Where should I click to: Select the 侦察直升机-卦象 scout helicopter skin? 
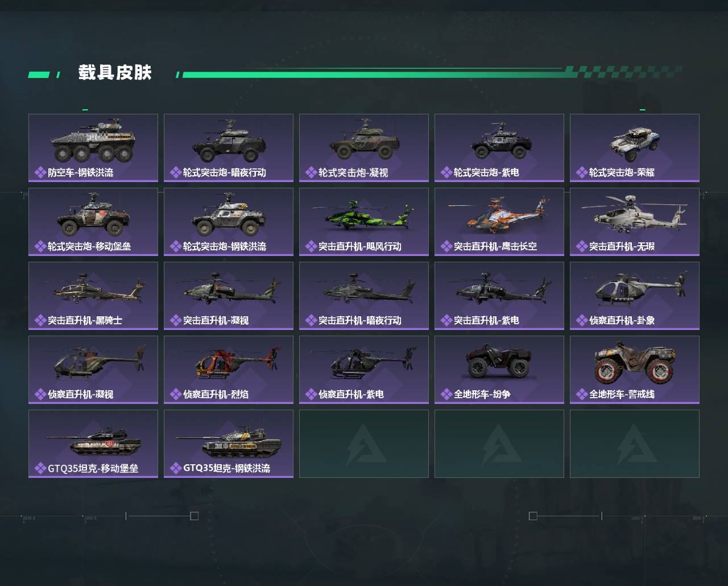click(x=635, y=296)
